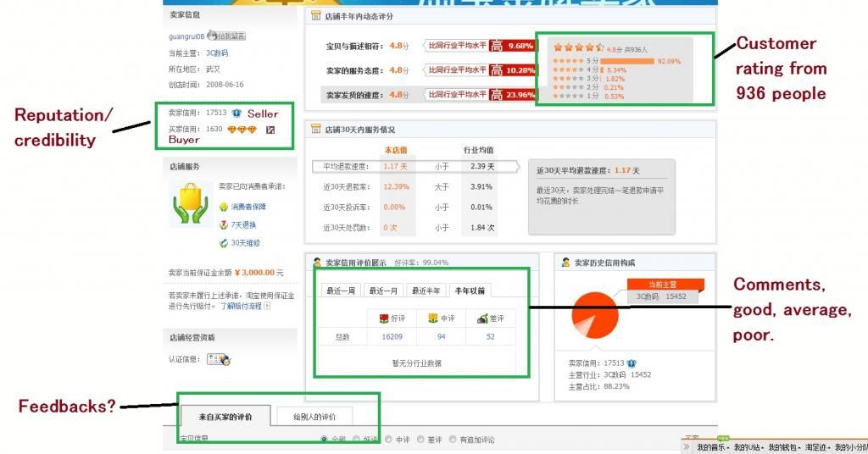Click the 94 average reviews count
Viewport: 868px width, 454px height.
[441, 337]
